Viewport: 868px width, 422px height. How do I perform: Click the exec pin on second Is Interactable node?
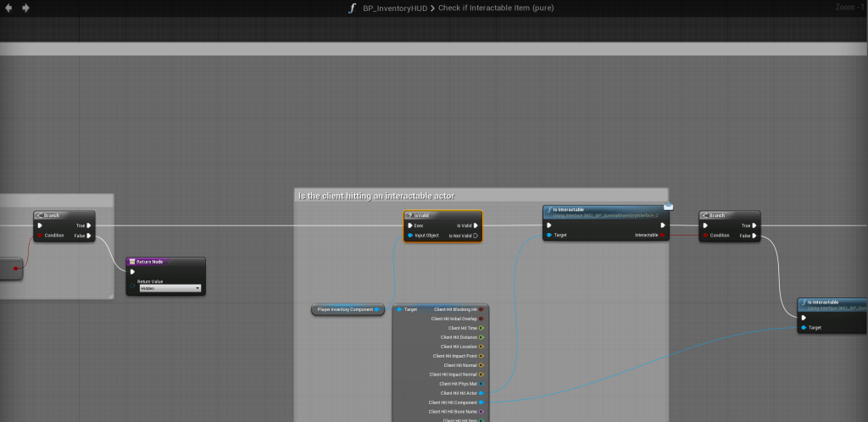(804, 318)
